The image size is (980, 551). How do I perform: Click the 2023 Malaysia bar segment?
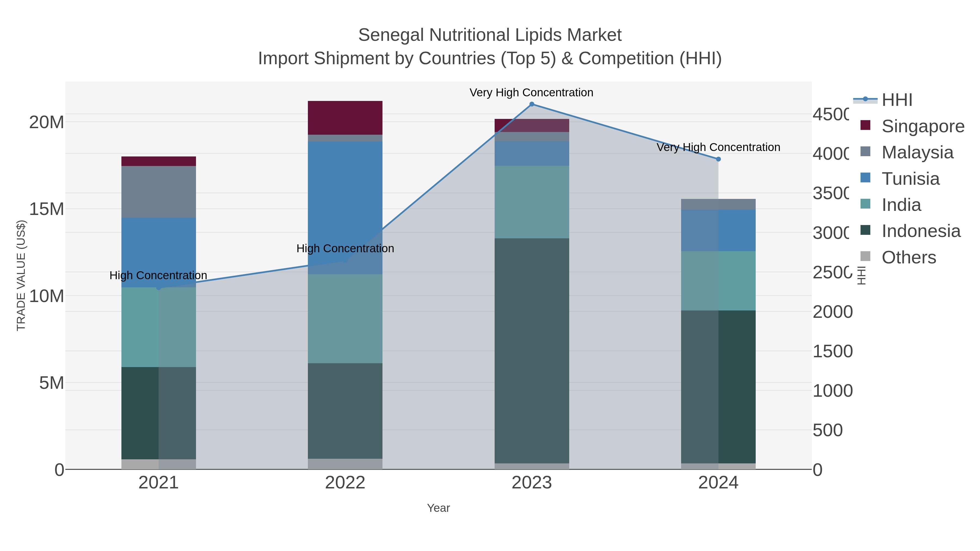[532, 137]
